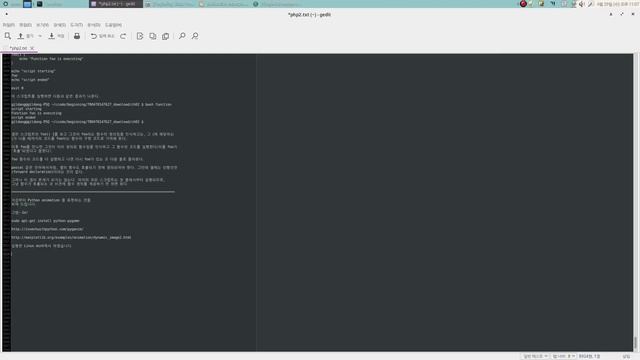Open the applications menu icon at panel corner
Viewport: 640px width, 360px height.
point(5,4)
